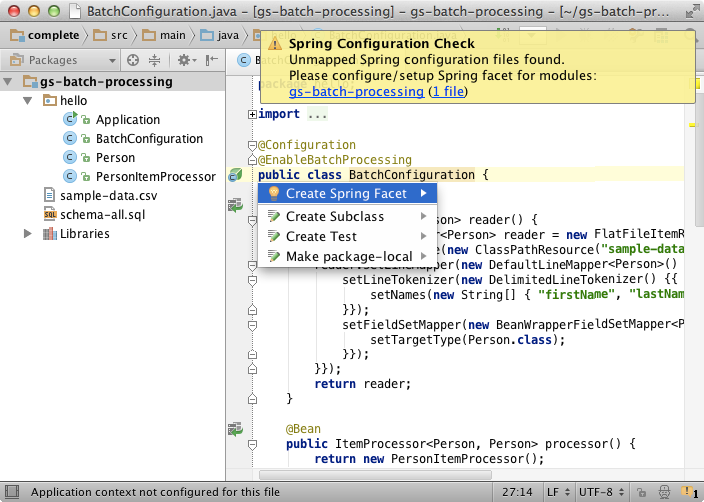Open the Packages panel settings gear
This screenshot has width=704, height=502.
point(185,60)
